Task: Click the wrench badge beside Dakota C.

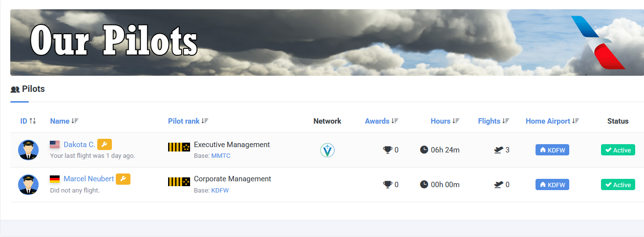Action: [x=105, y=145]
